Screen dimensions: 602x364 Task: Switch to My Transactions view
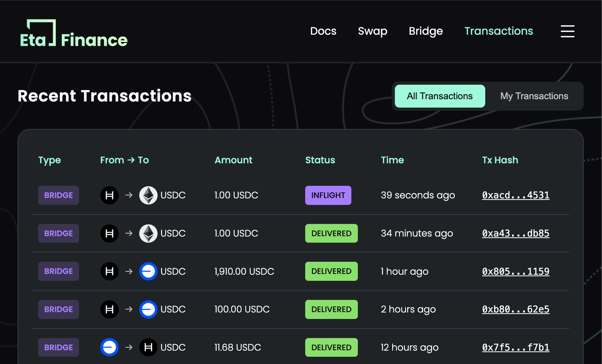click(534, 96)
